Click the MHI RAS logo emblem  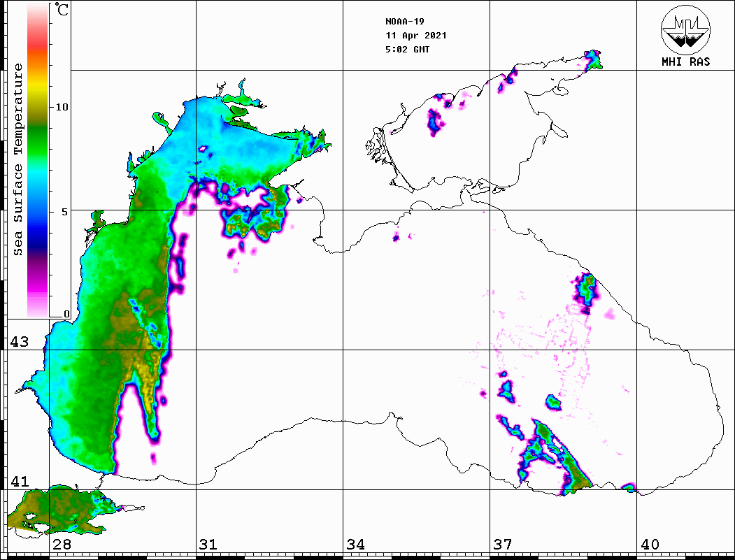[686, 30]
